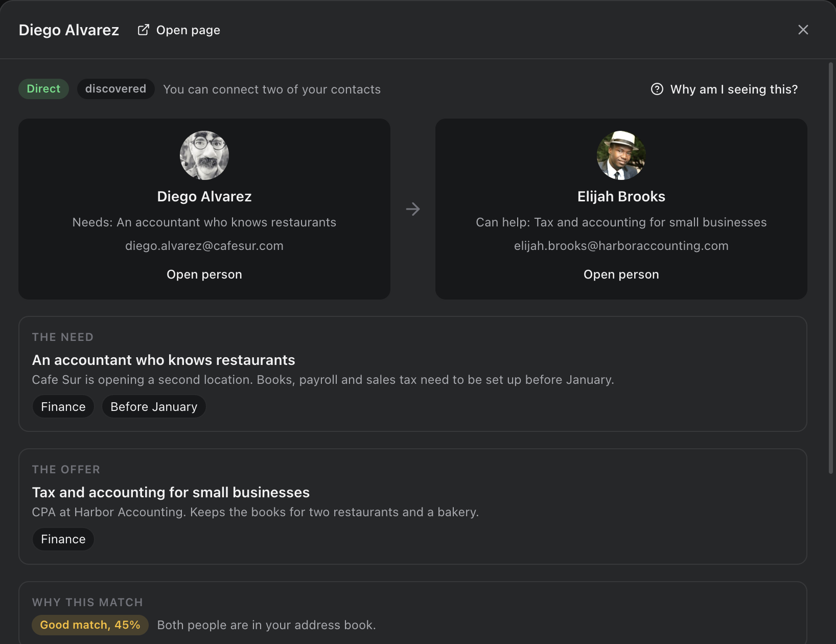
Task: Click the dialog's vertical scrollbar
Action: point(831,268)
